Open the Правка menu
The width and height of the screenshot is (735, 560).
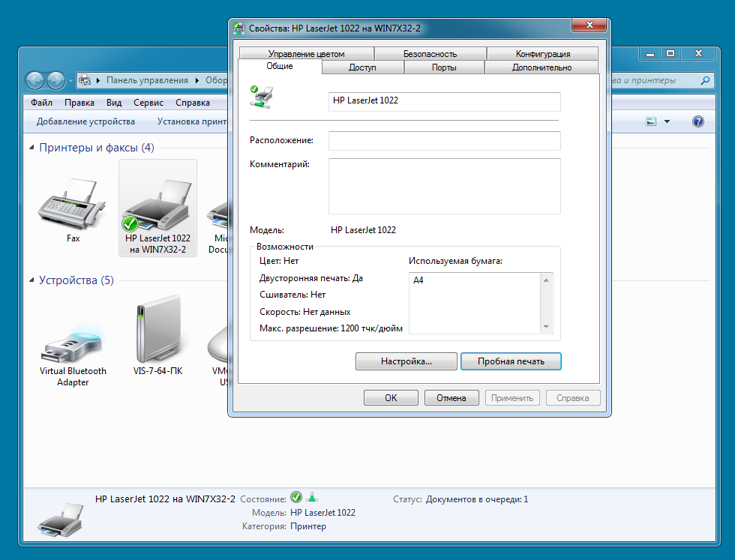tap(79, 103)
